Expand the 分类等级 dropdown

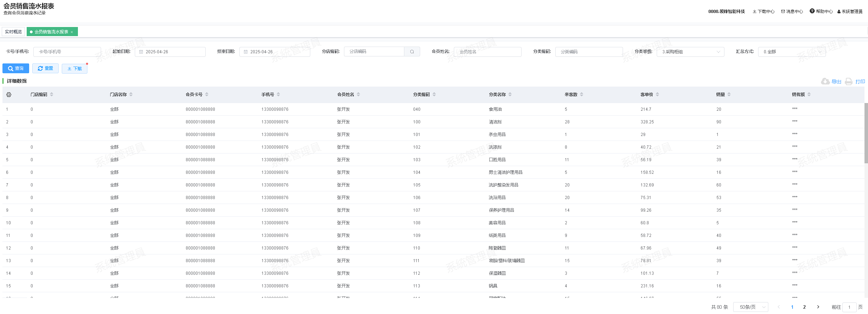[690, 52]
